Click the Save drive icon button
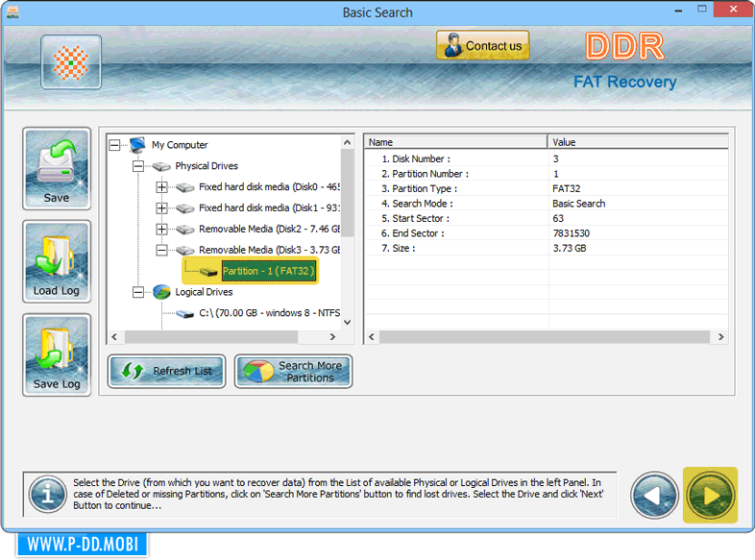This screenshot has height=560, width=755. click(57, 168)
